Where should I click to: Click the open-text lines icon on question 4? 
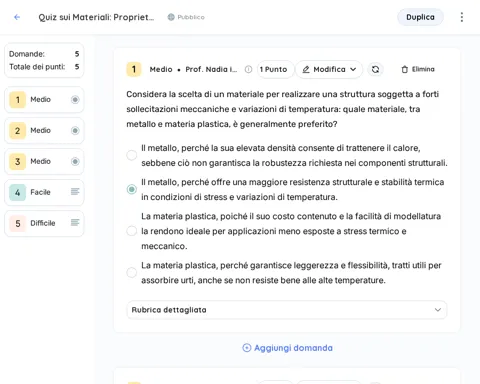[75, 192]
